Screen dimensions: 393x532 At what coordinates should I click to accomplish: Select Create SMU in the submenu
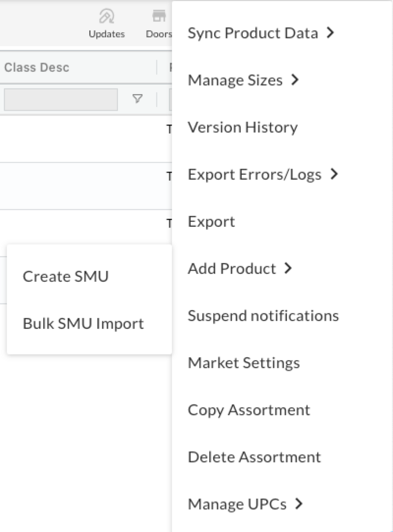(65, 276)
